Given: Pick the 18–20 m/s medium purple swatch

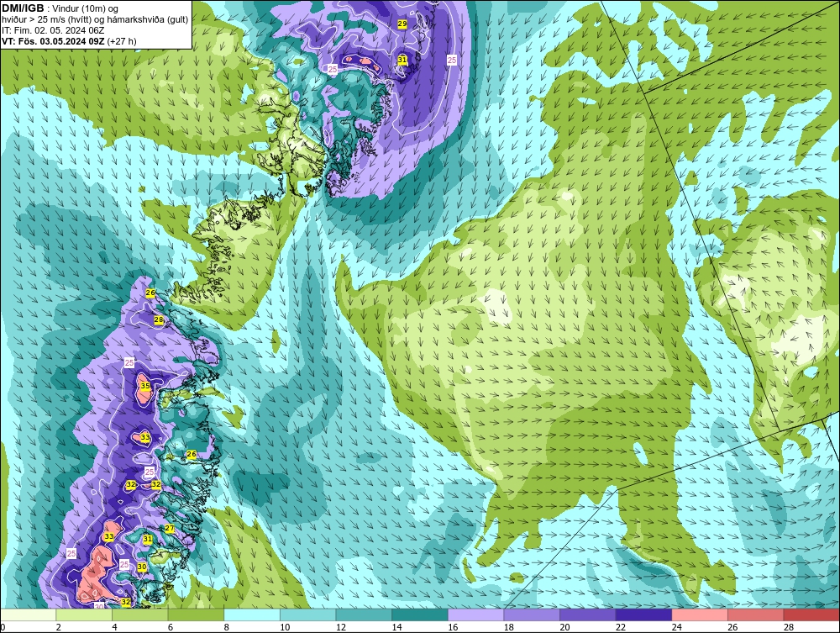Looking at the screenshot, I should 532,615.
